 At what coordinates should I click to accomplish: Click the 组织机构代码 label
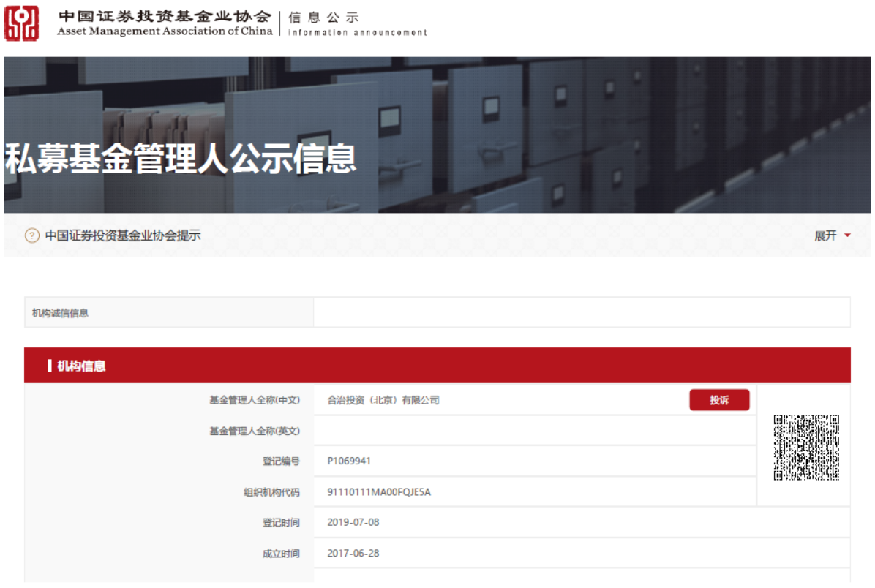click(x=271, y=492)
